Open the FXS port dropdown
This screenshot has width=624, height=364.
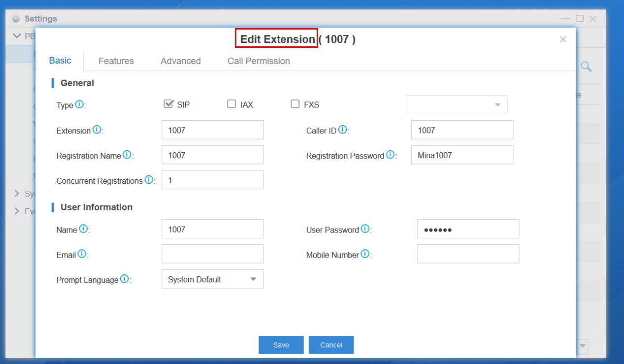pos(457,104)
